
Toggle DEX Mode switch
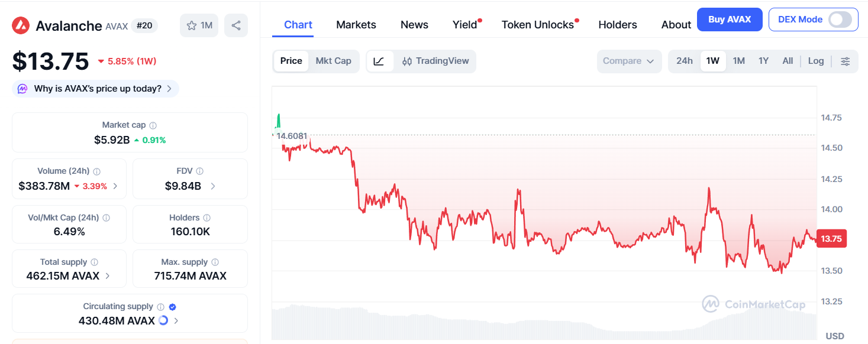coord(840,20)
